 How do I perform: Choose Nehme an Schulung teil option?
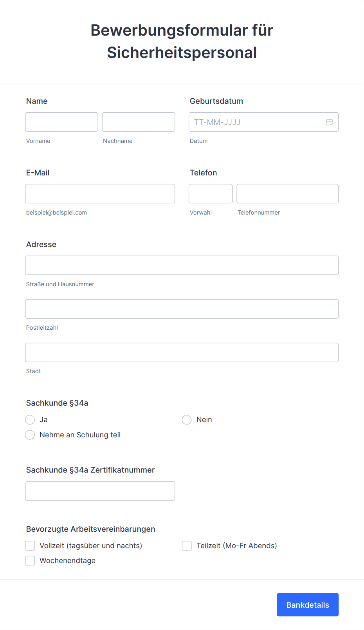point(30,435)
